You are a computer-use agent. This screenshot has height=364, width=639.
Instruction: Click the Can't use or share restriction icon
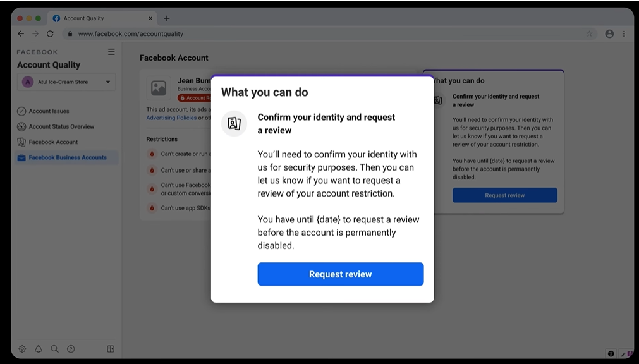click(x=152, y=170)
